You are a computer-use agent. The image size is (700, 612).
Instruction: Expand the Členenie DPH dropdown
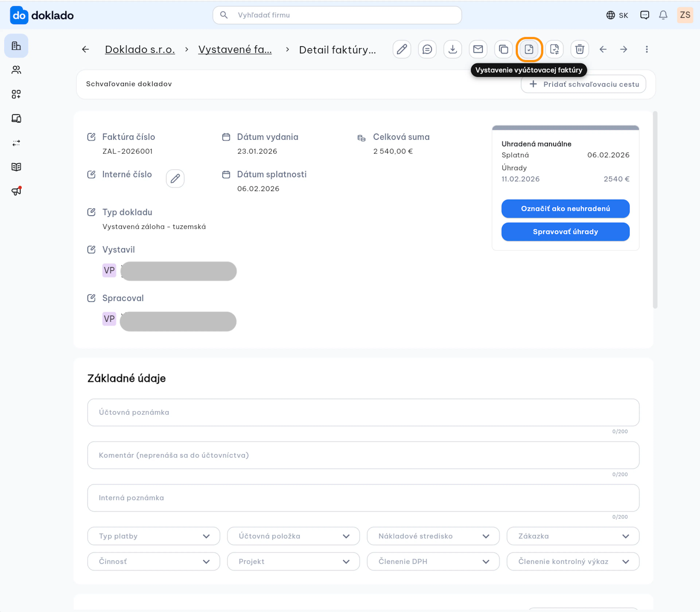[433, 562]
